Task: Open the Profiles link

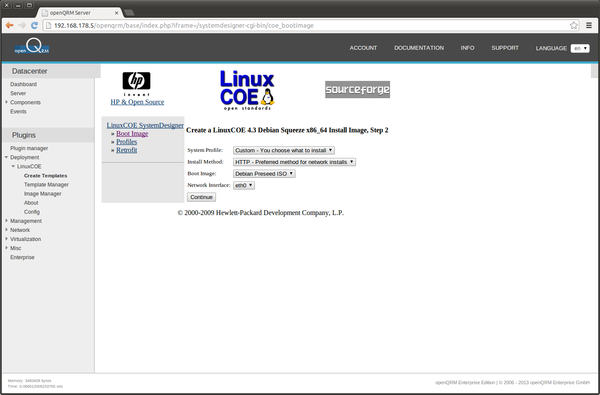Action: [127, 142]
